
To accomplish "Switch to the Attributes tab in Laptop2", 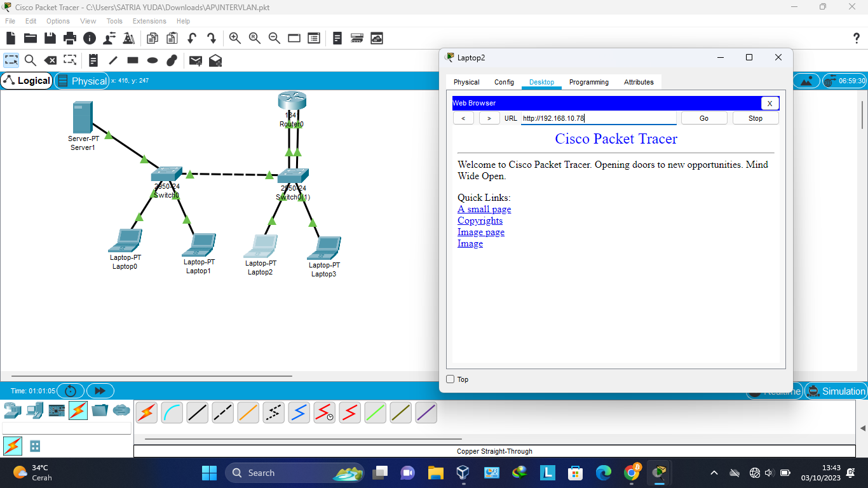I will click(639, 82).
